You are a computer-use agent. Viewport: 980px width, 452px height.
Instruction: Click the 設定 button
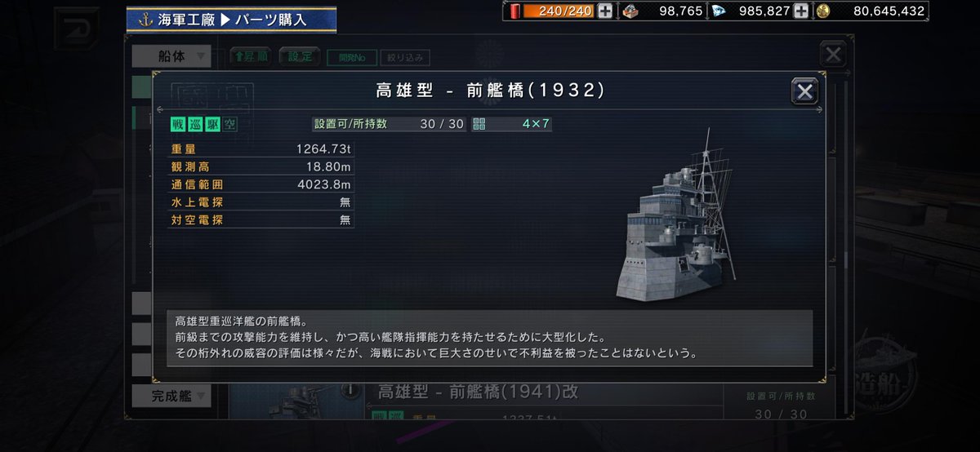(x=300, y=56)
